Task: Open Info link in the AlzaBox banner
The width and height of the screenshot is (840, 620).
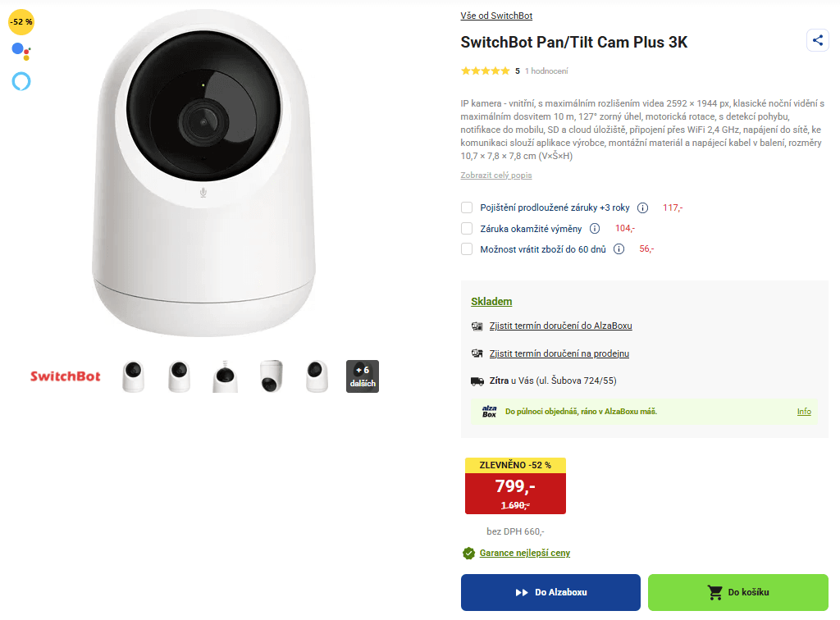Action: (804, 411)
